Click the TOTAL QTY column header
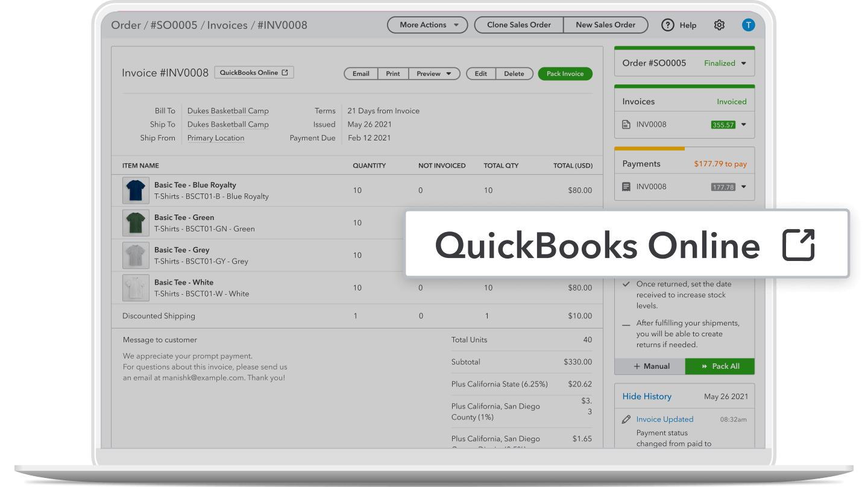This screenshot has width=868, height=487. click(501, 166)
